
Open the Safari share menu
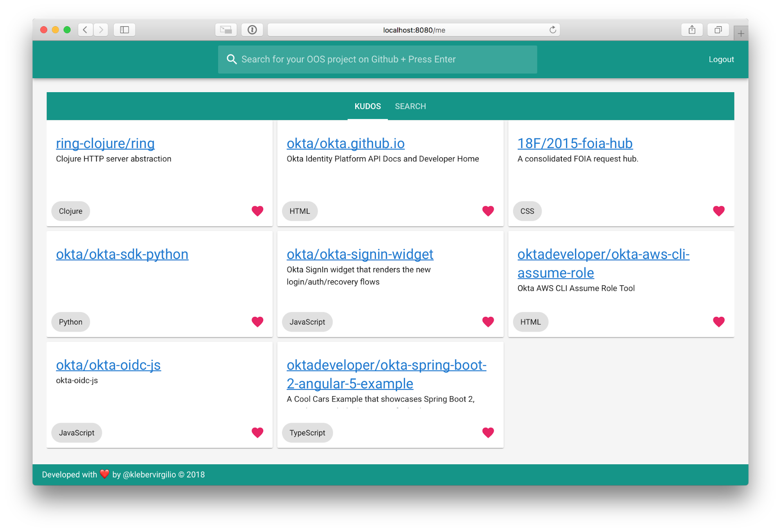pos(692,30)
